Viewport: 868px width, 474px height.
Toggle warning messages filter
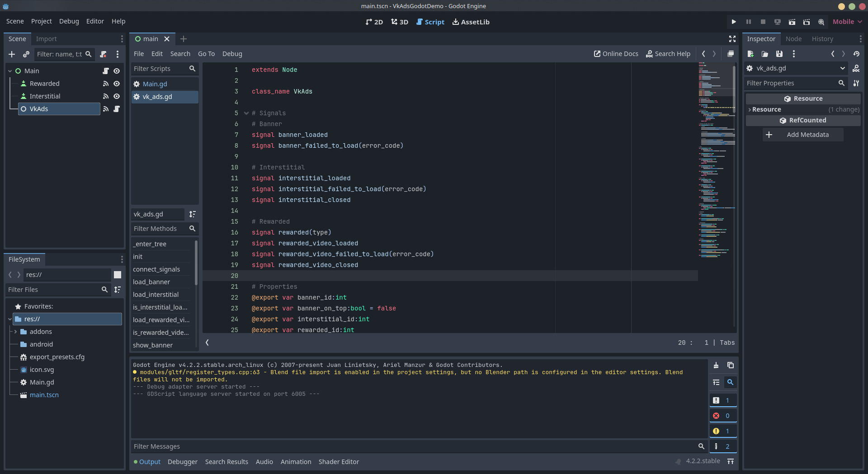coord(723,431)
